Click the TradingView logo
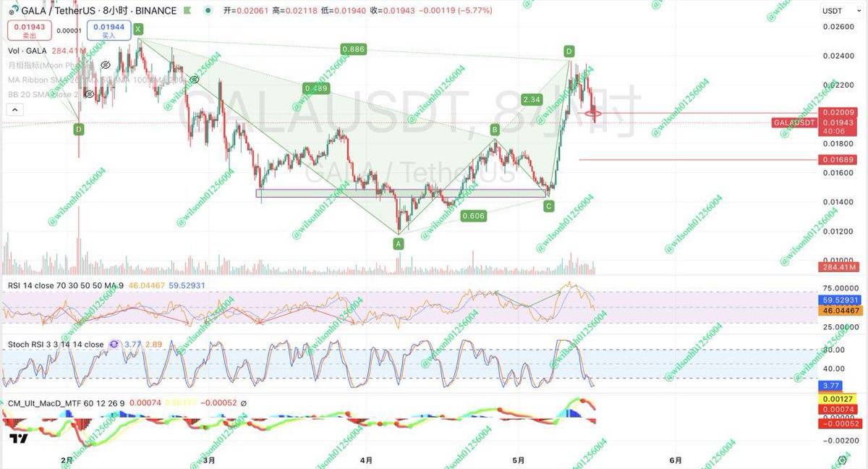The height and width of the screenshot is (469, 868). 19,439
